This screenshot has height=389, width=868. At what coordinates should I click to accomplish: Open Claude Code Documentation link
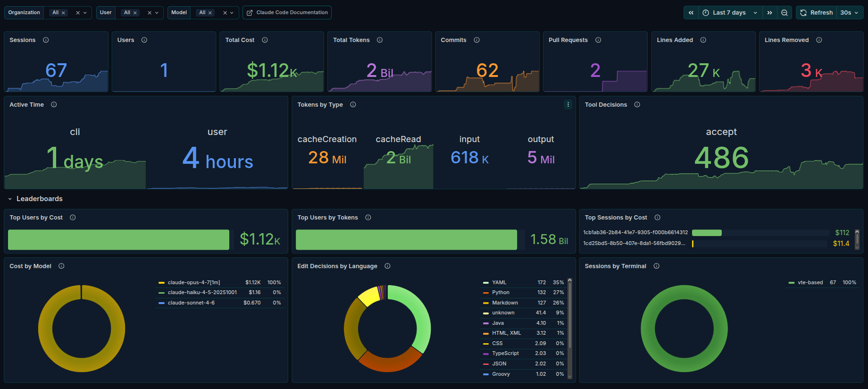287,13
